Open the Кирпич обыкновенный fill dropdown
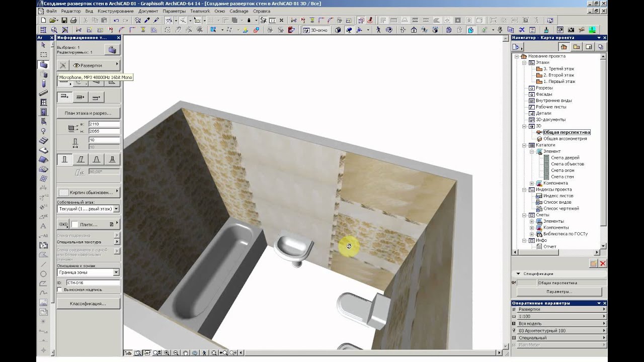This screenshot has height=362, width=644. pos(89,192)
